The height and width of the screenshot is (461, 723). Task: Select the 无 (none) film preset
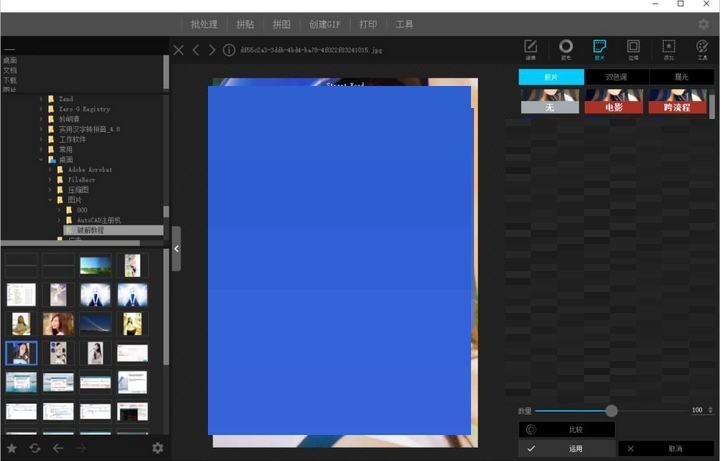pos(550,101)
